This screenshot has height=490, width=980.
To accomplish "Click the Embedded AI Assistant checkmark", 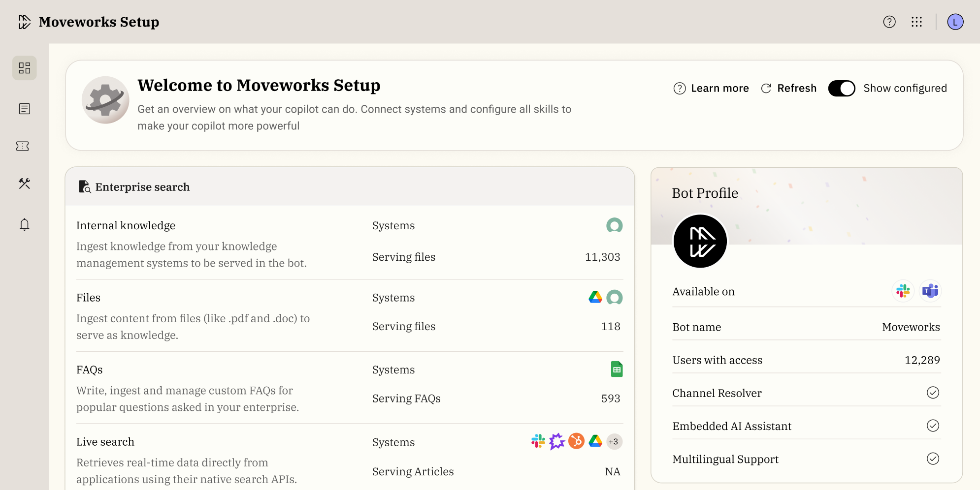I will 933,426.
